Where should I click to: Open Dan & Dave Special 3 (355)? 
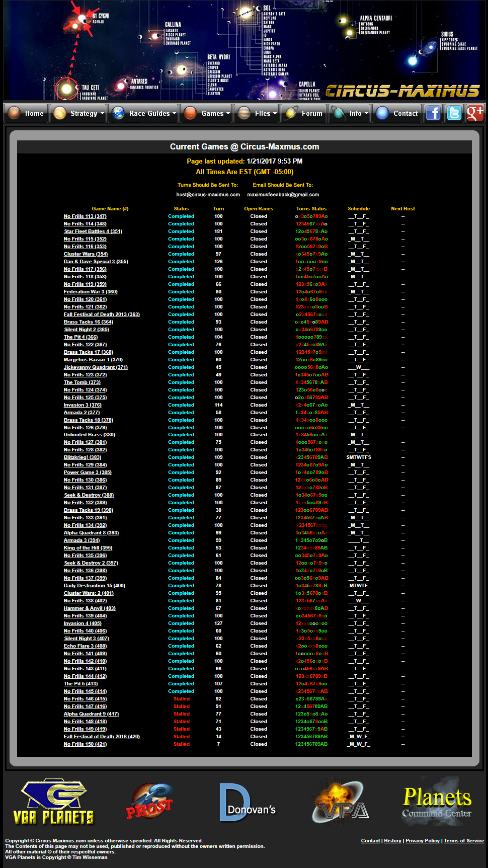[x=96, y=262]
